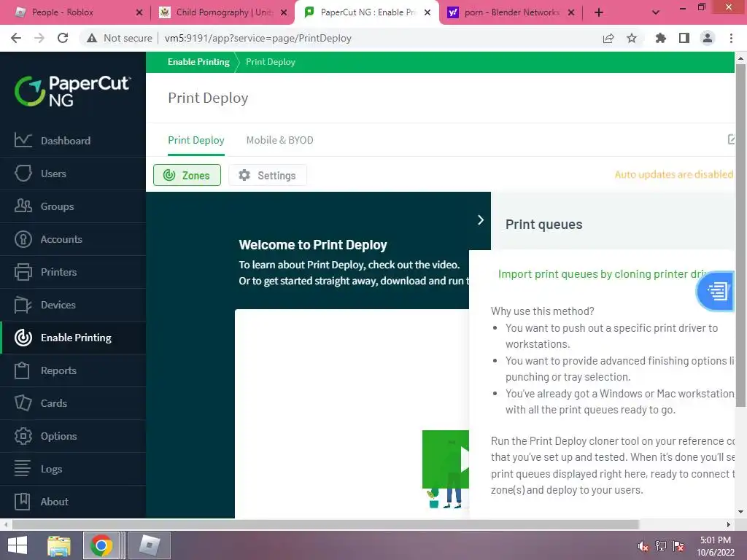Image resolution: width=747 pixels, height=560 pixels.
Task: Click the vertical page scrollbar
Action: [x=740, y=236]
